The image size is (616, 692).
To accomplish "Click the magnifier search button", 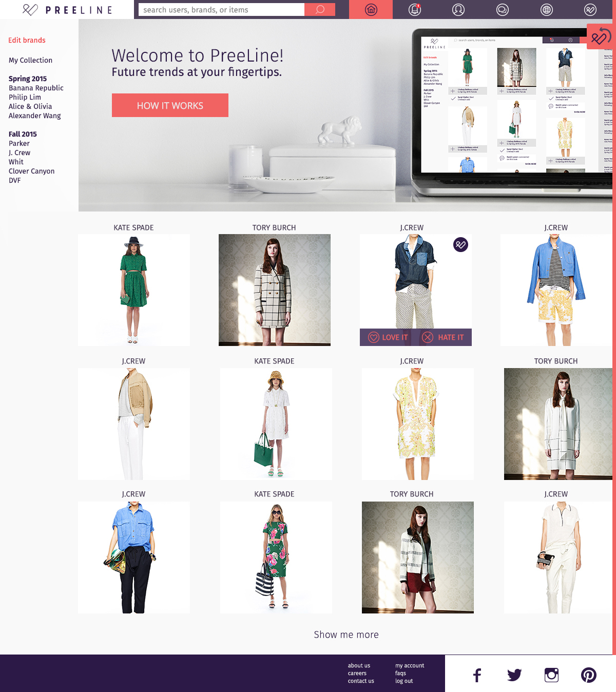I will pos(320,10).
